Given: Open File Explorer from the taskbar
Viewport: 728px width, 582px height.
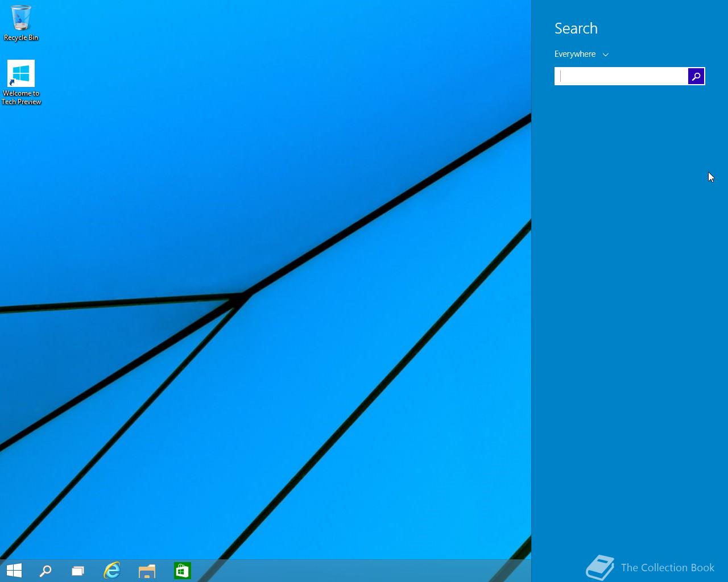Looking at the screenshot, I should (147, 571).
